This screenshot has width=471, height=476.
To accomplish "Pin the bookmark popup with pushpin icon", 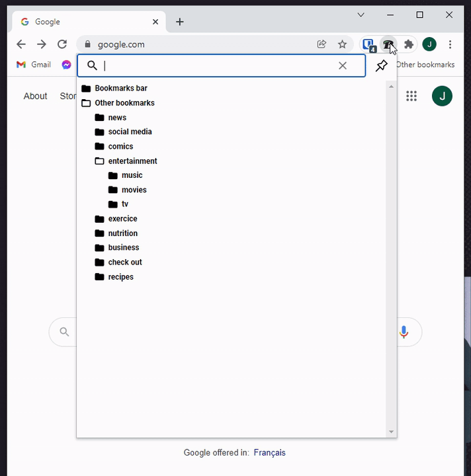I will point(381,65).
